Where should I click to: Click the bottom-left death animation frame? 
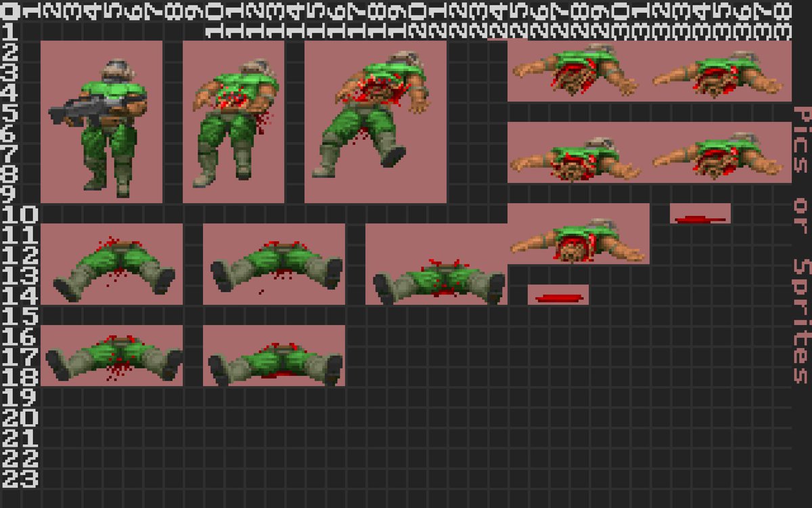pos(112,356)
